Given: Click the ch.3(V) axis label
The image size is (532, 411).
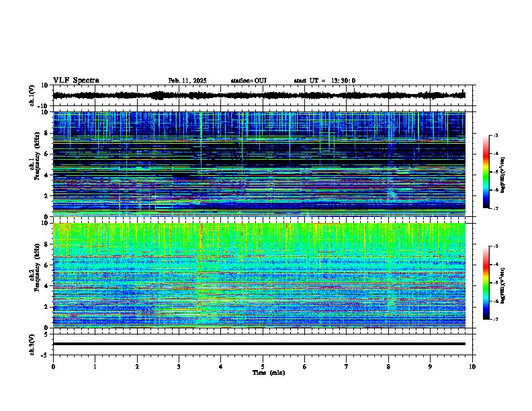Looking at the screenshot, I should click(32, 345).
